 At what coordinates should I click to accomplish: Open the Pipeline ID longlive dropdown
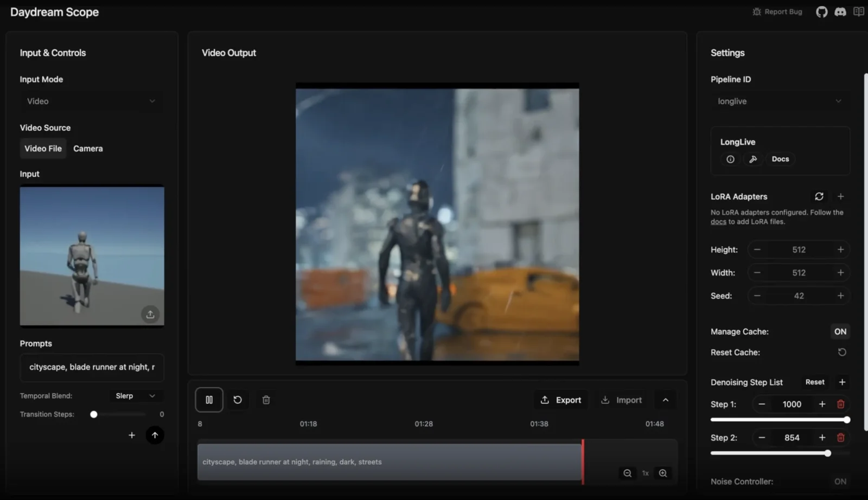[780, 101]
